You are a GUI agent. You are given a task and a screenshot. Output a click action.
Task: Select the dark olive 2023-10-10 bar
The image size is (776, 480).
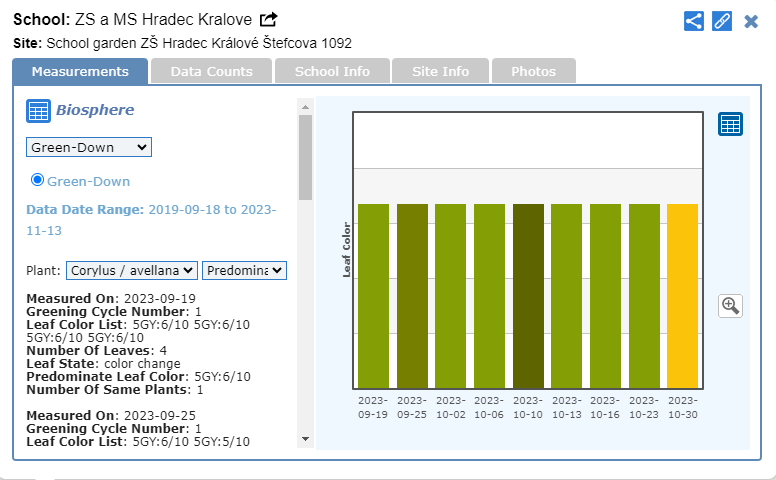point(528,296)
